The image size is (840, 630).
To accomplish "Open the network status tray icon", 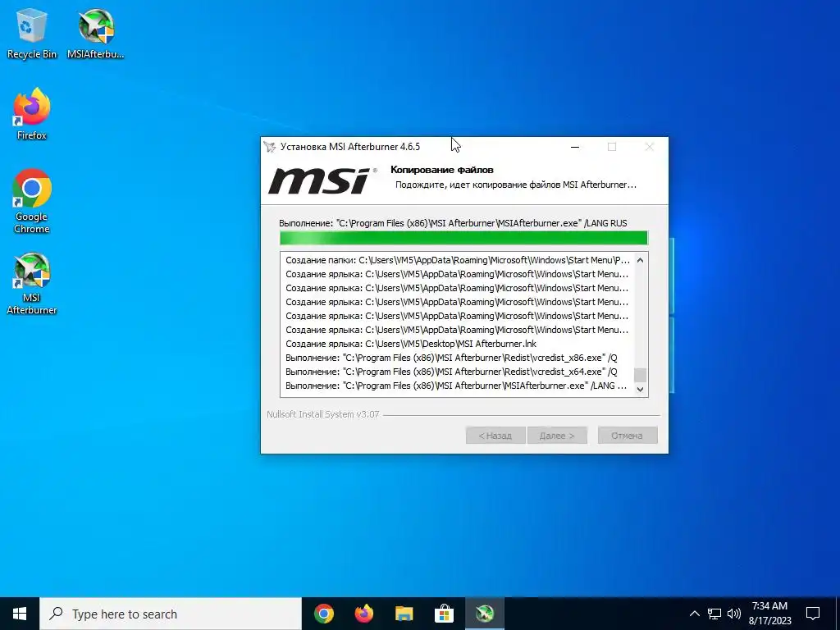I will 714,614.
